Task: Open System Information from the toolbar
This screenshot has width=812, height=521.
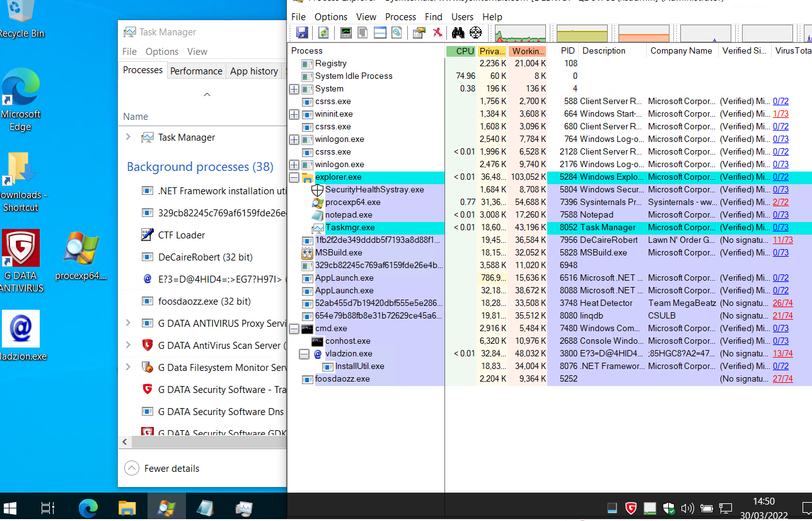Action: [x=346, y=33]
